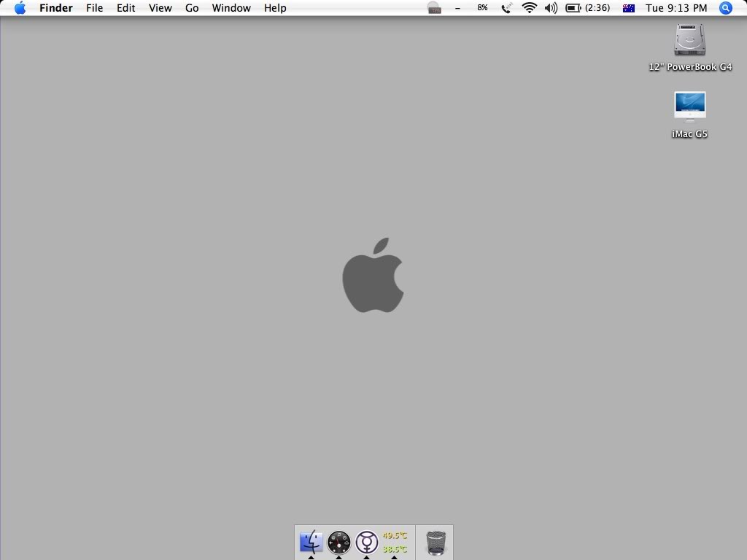
Task: Select the 12" PowerBook G4 hard drive icon
Action: [x=690, y=39]
